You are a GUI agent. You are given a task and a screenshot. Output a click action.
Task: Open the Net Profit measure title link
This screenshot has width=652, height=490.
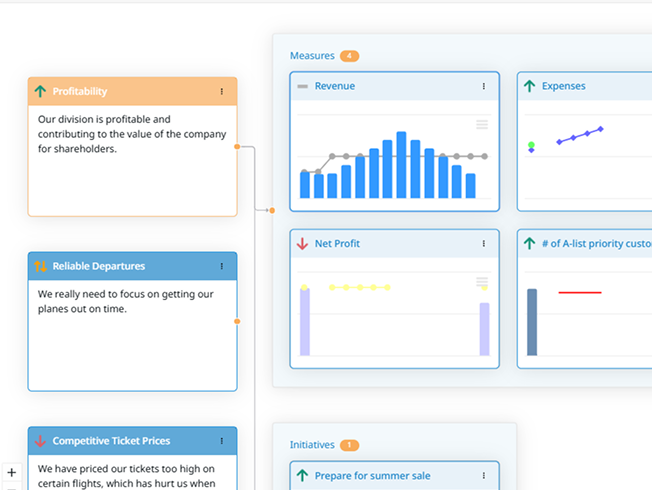point(337,243)
